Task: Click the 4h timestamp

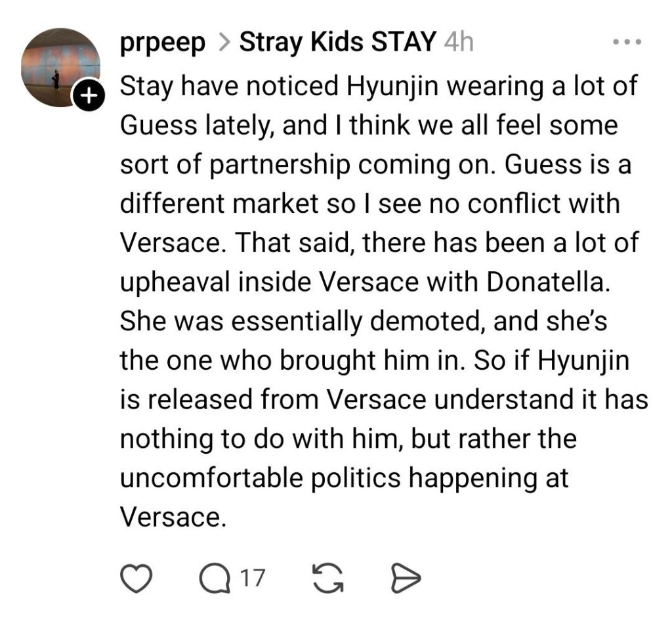Action: pyautogui.click(x=458, y=43)
